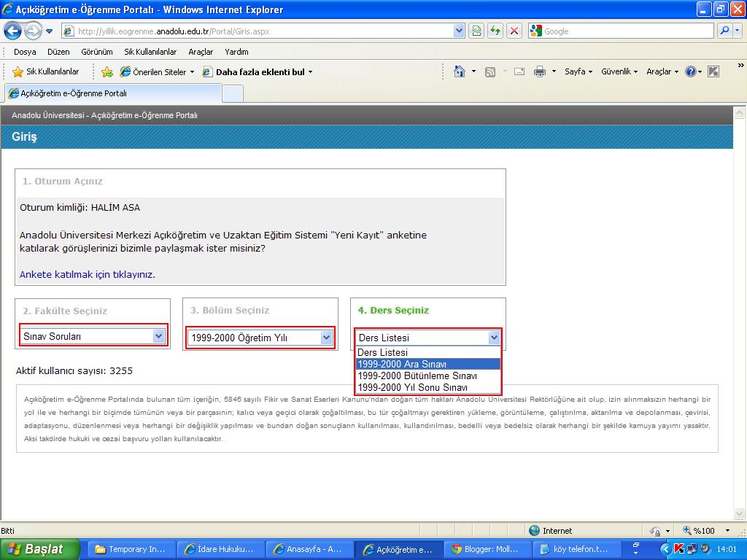Image resolution: width=747 pixels, height=560 pixels.
Task: Open the Sık Kullanılanlar menu
Action: [x=150, y=52]
